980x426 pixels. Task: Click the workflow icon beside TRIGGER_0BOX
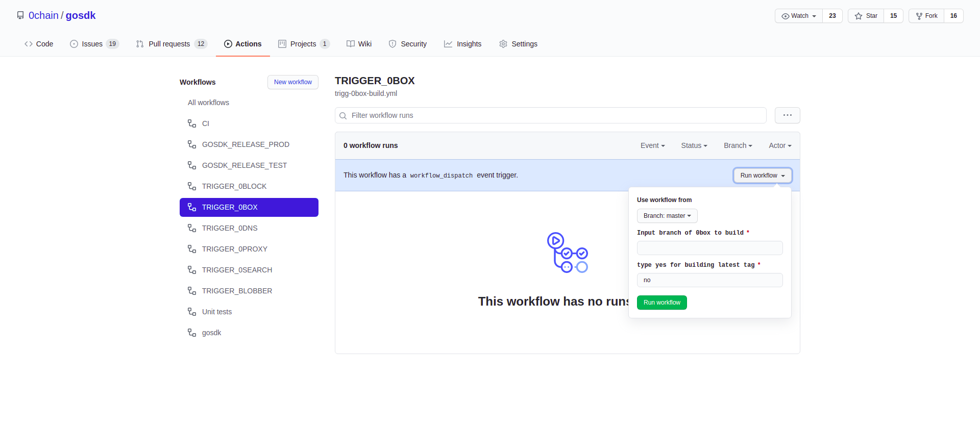tap(192, 207)
